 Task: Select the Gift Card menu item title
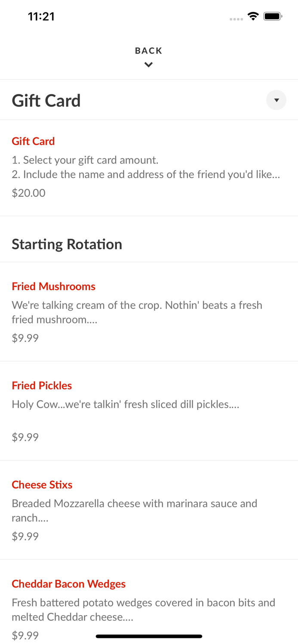click(33, 141)
